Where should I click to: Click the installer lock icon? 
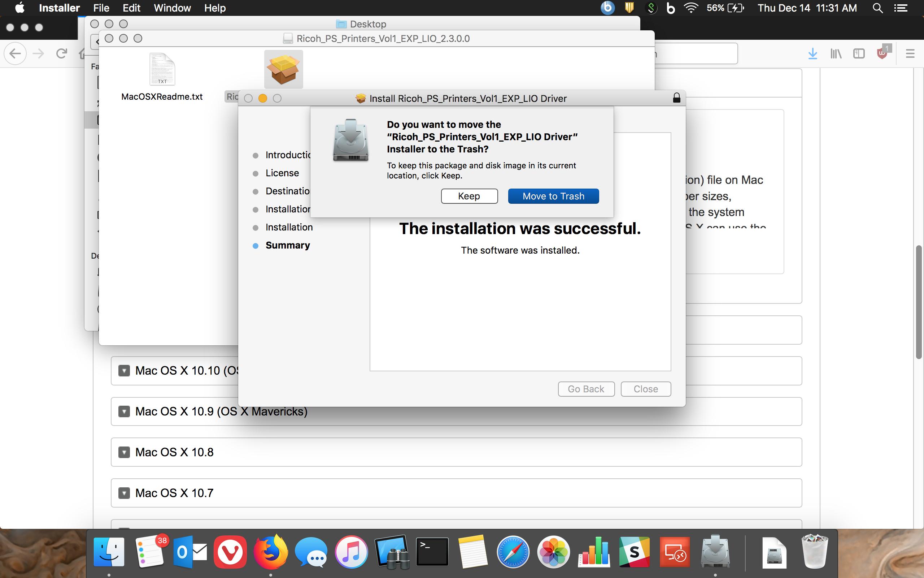pyautogui.click(x=677, y=98)
